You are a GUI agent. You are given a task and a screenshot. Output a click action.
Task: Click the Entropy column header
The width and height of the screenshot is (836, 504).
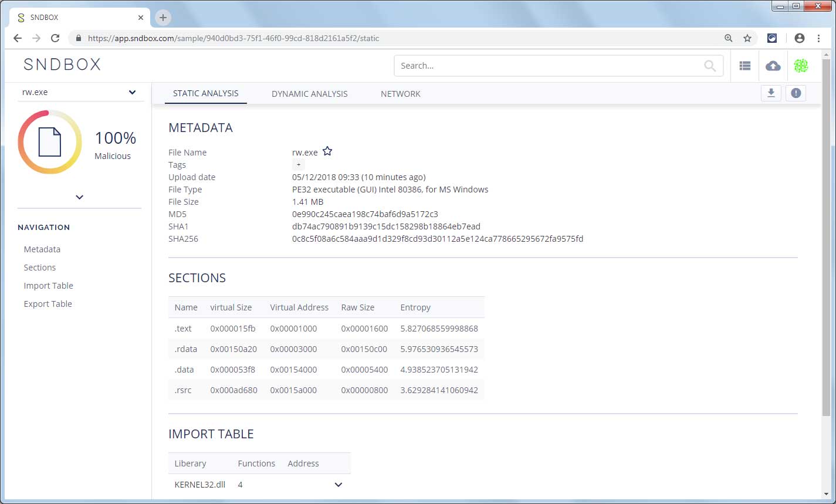coord(415,307)
